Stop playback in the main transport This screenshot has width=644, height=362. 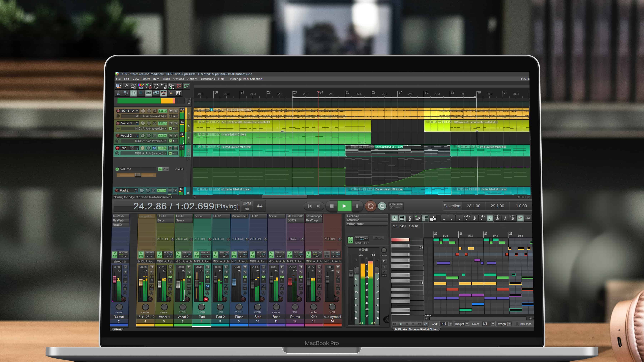click(x=332, y=206)
